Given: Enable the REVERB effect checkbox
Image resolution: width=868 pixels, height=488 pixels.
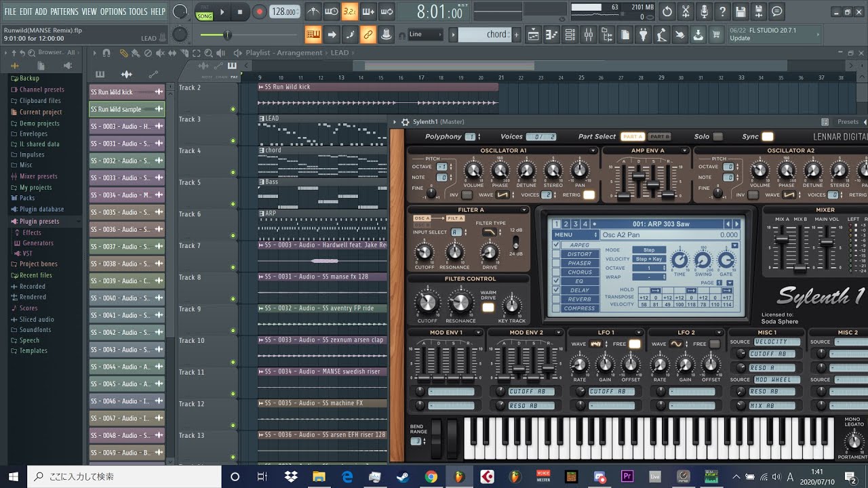Looking at the screenshot, I should (x=557, y=299).
